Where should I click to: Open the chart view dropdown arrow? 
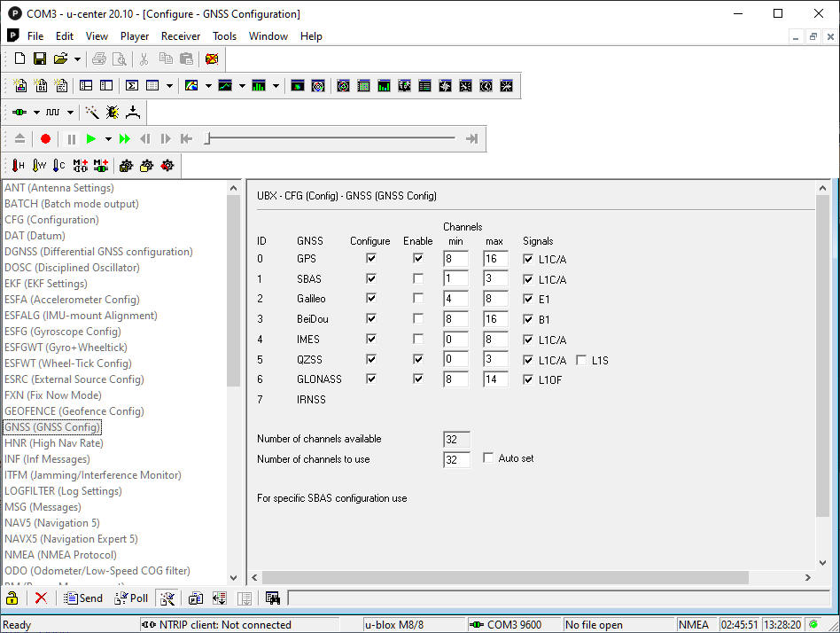[x=242, y=86]
